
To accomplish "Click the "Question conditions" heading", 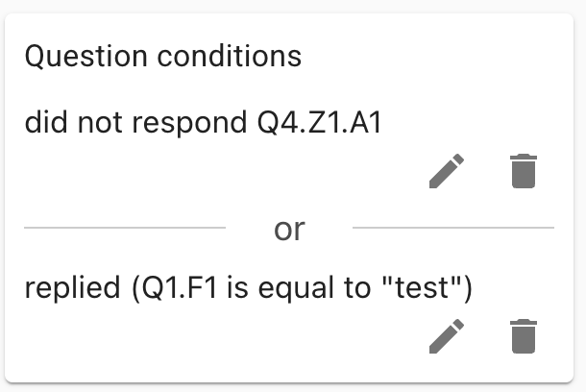I will coord(162,57).
